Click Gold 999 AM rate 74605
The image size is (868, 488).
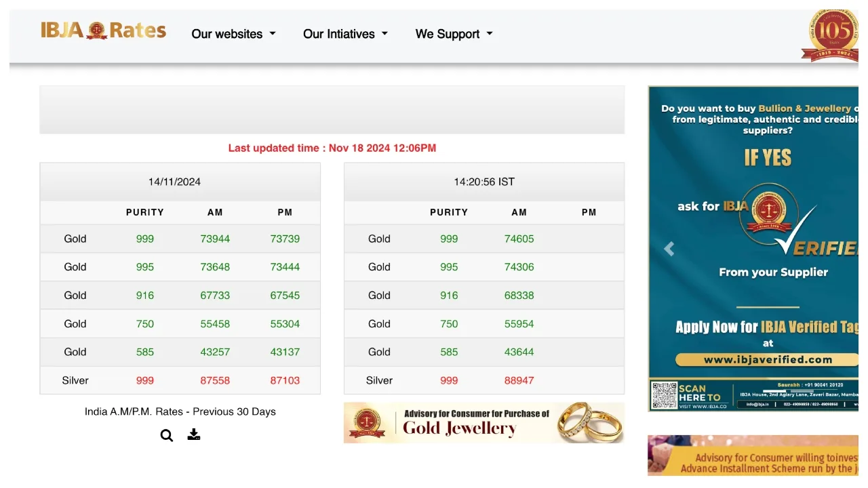coord(519,239)
